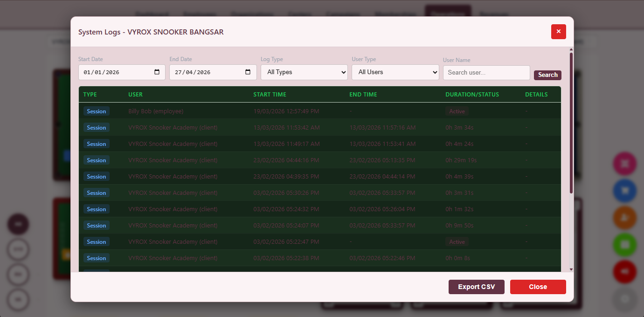
Task: Click the red round button behind the dialog
Action: click(625, 272)
